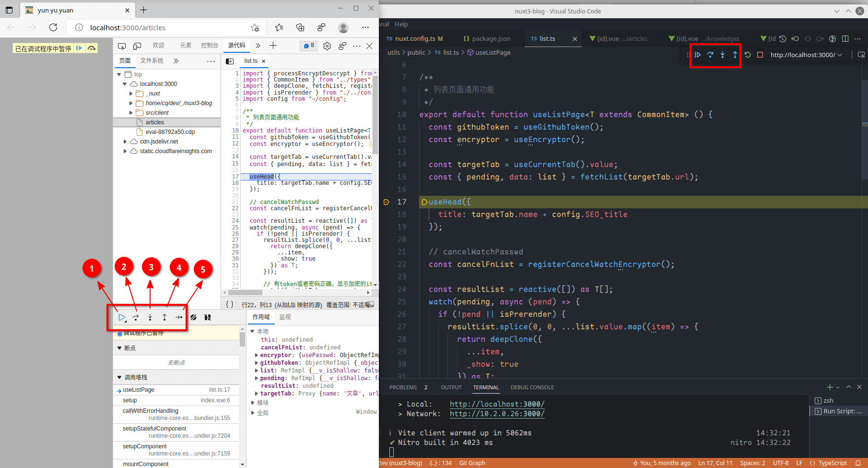Screen dimensions: 868x468
Task: Stop the VS Code debug session
Action: (760, 55)
